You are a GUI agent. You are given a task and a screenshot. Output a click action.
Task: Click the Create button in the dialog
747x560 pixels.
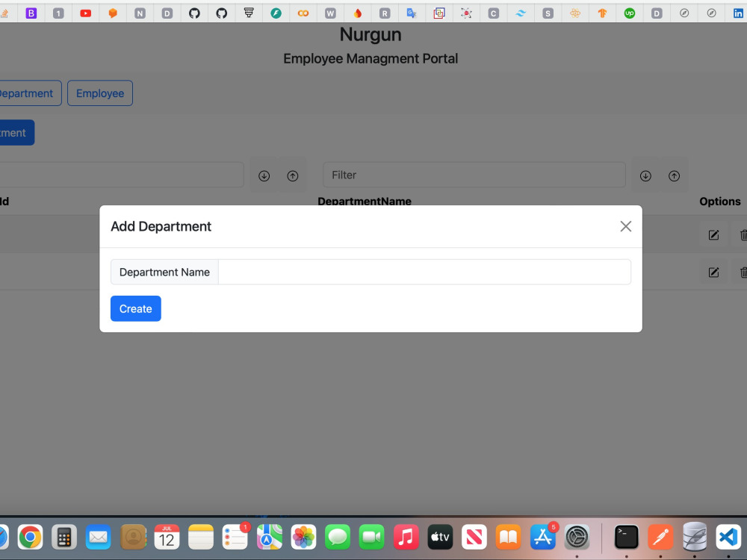[x=136, y=308]
